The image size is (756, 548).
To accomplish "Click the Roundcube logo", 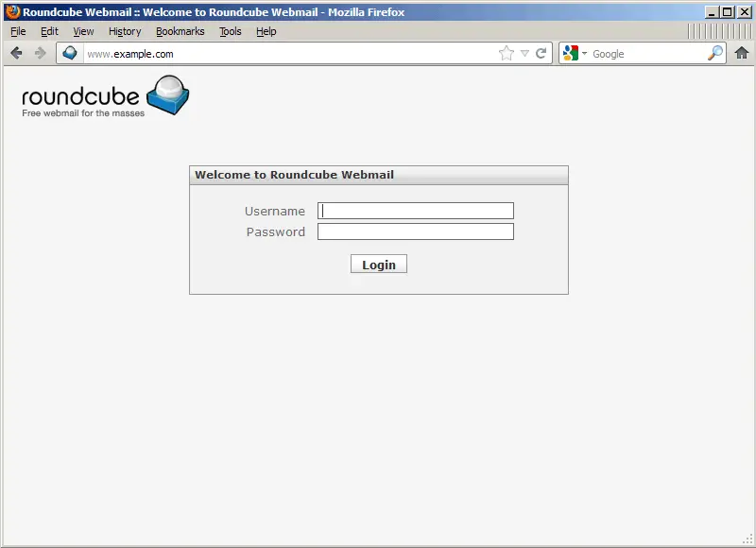I will 105,95.
